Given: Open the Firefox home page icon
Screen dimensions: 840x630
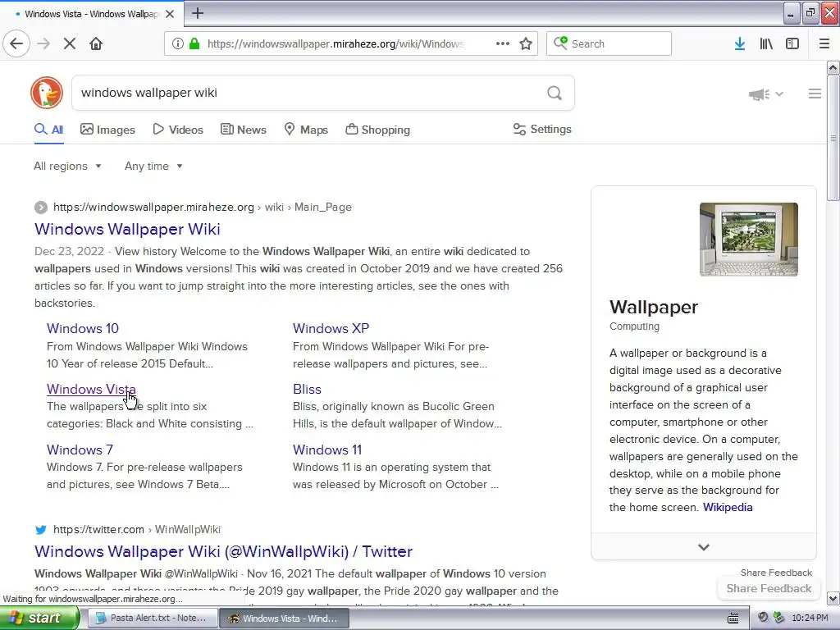Looking at the screenshot, I should click(96, 43).
